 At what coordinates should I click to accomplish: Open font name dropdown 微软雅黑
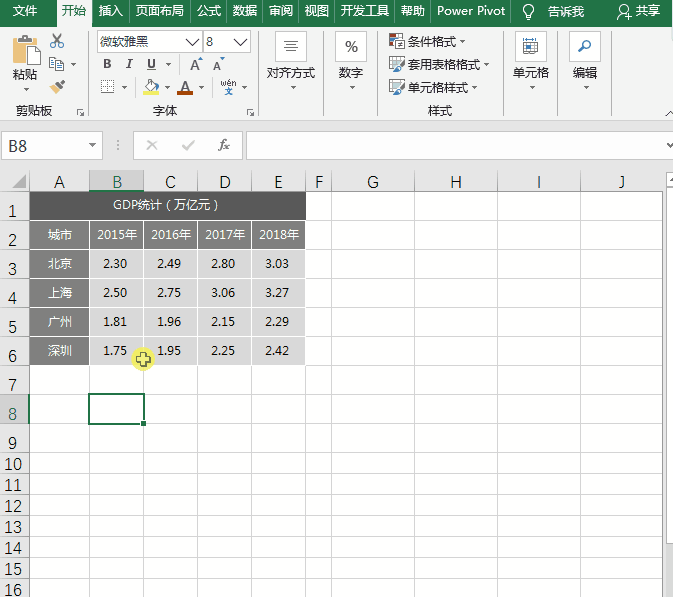pos(192,42)
